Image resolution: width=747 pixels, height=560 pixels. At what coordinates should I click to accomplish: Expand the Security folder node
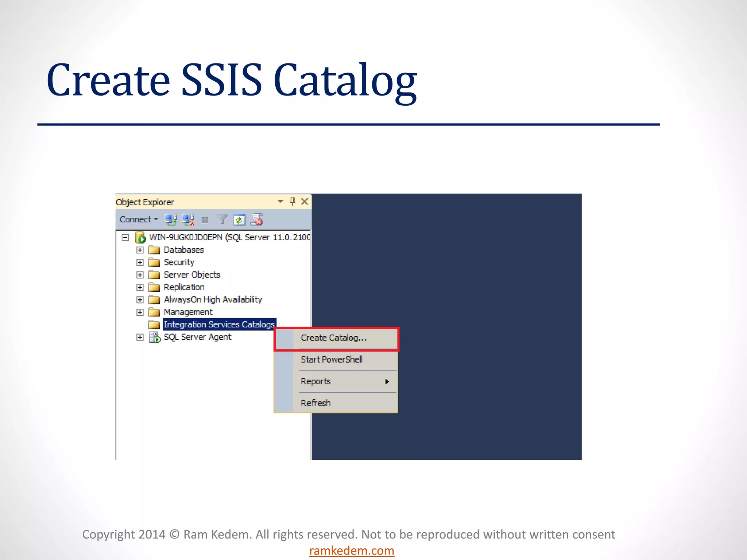click(140, 262)
